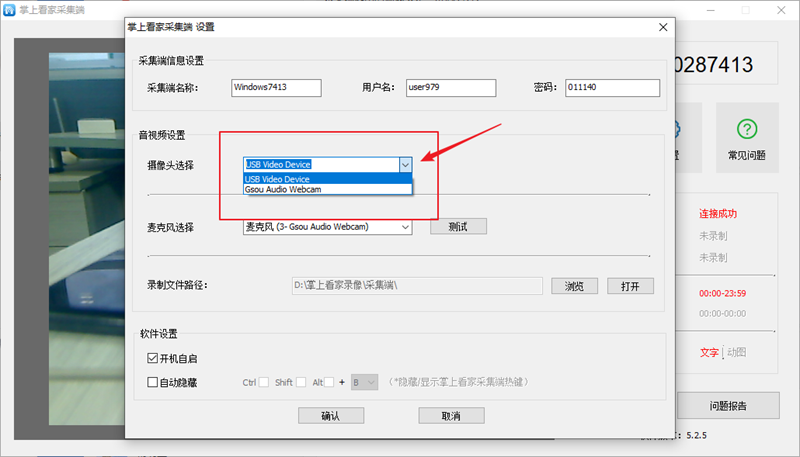Open the hotkey letter B dropdown

coord(364,382)
